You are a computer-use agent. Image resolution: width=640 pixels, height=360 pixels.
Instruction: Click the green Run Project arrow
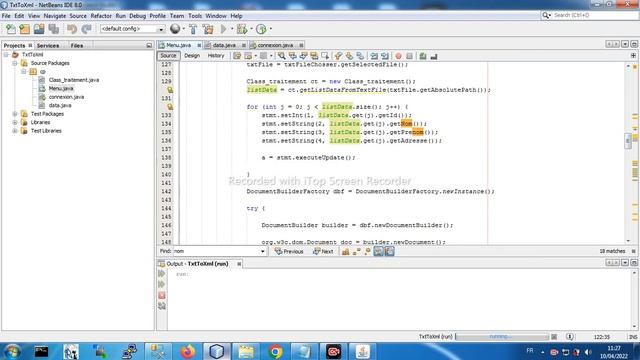(x=224, y=29)
